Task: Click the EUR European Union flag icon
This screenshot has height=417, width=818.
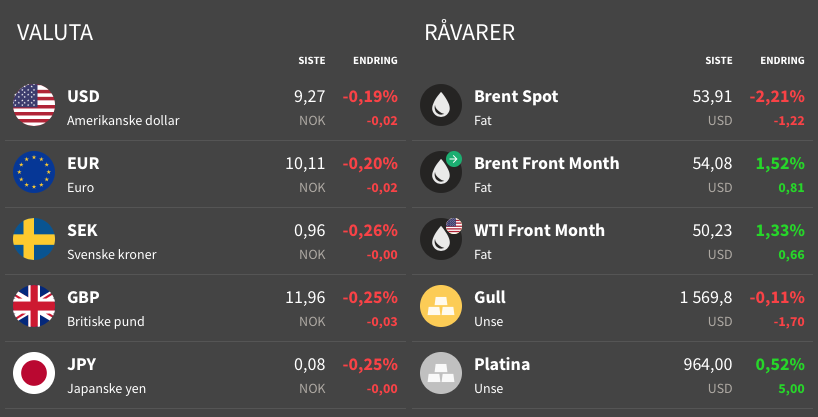Action: (x=34, y=172)
